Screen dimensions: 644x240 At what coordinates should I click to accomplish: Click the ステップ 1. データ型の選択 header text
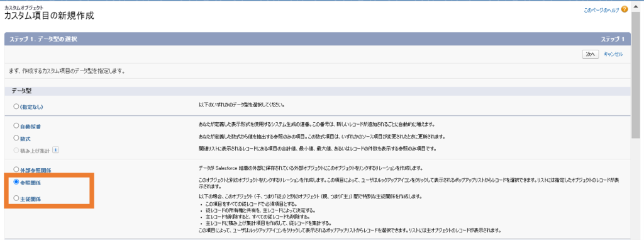[43, 39]
